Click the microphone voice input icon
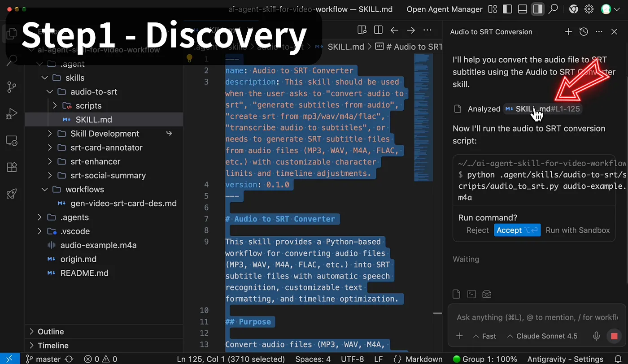628x364 pixels. point(597,336)
